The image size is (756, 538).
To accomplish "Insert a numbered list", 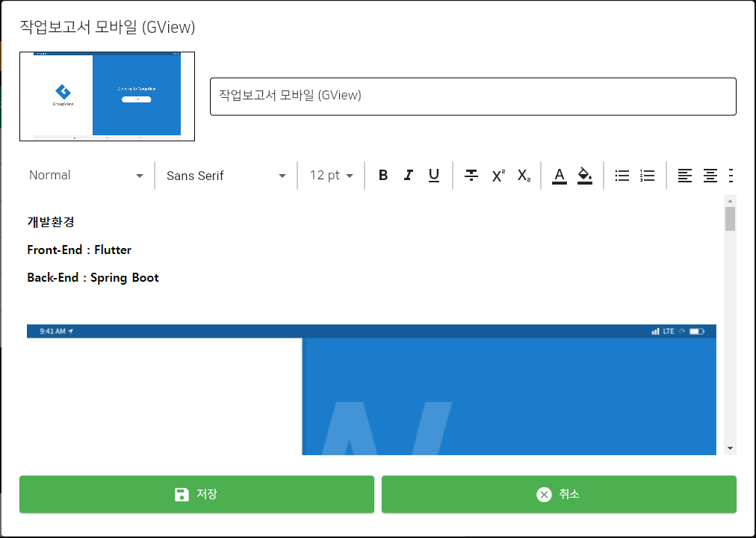I will pos(647,176).
